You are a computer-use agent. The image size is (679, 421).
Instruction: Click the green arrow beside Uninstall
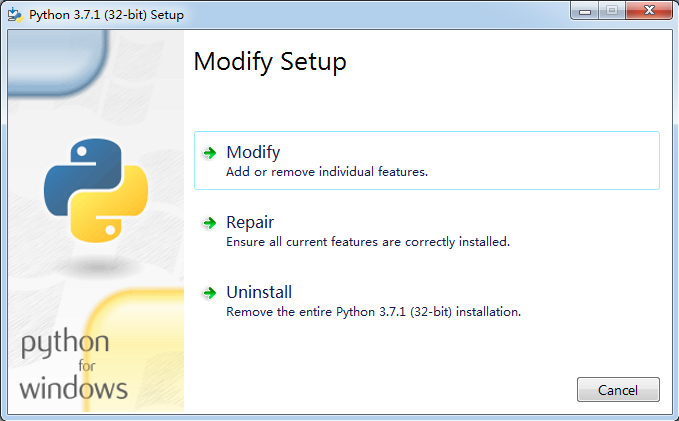pyautogui.click(x=209, y=293)
